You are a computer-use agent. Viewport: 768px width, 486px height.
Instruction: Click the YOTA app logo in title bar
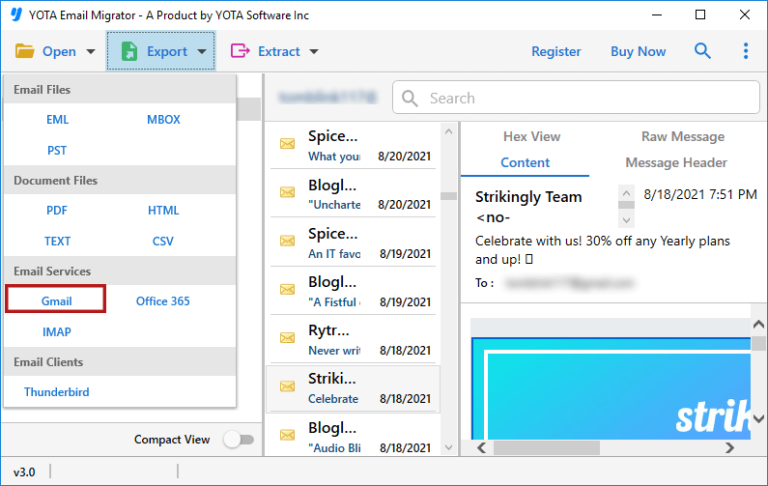click(16, 16)
